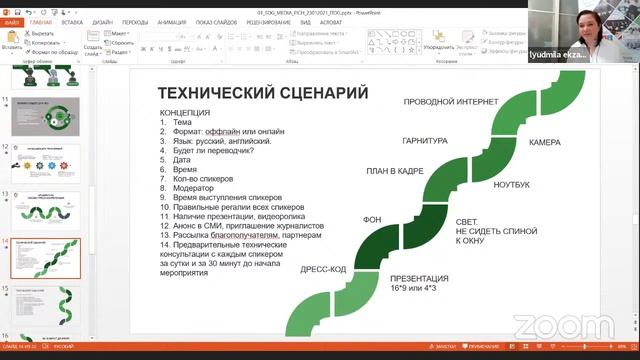Switch to the Вставка tab
The width and height of the screenshot is (640, 360).
72,22
